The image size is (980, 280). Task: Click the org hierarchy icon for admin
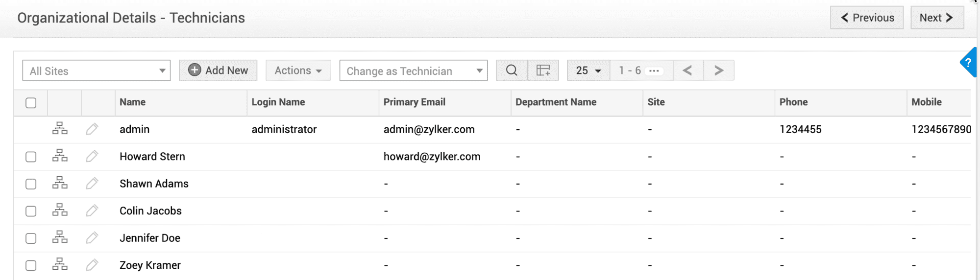60,129
